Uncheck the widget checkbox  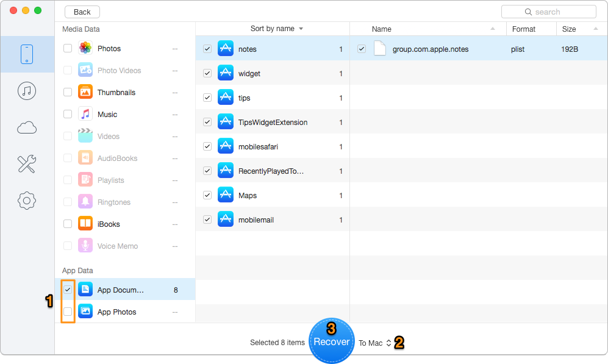[207, 73]
